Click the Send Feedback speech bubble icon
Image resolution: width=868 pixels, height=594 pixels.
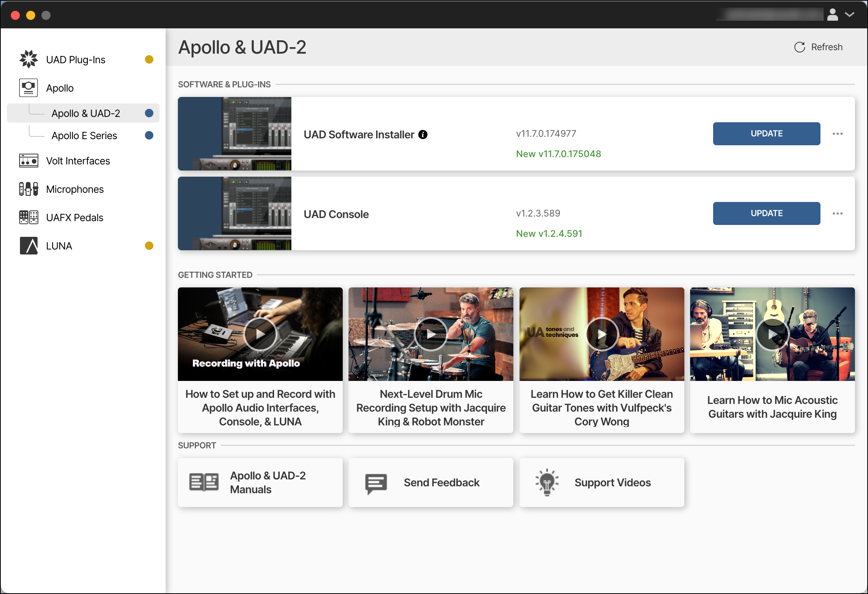[x=375, y=482]
